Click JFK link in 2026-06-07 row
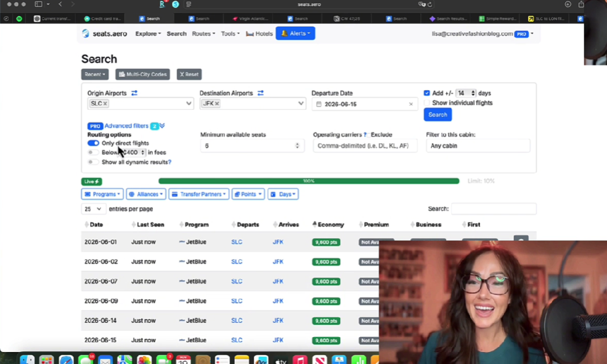This screenshot has width=607, height=364. click(278, 282)
